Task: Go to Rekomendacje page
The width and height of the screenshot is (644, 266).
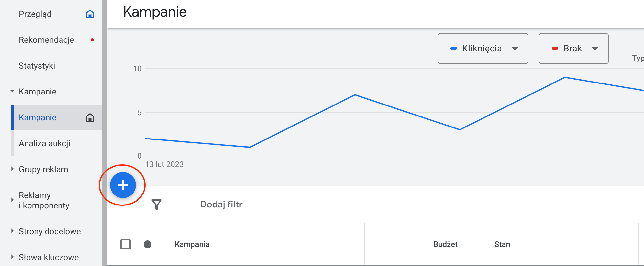Action: coord(46,40)
